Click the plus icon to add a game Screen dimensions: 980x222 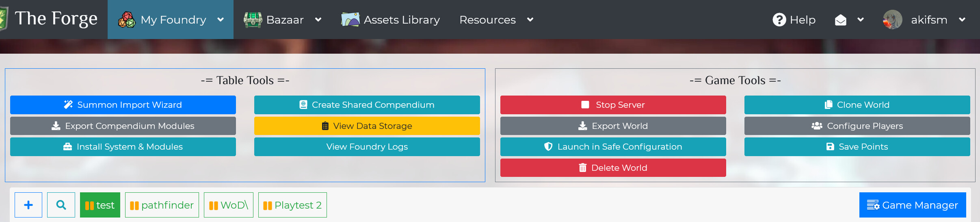pyautogui.click(x=28, y=205)
